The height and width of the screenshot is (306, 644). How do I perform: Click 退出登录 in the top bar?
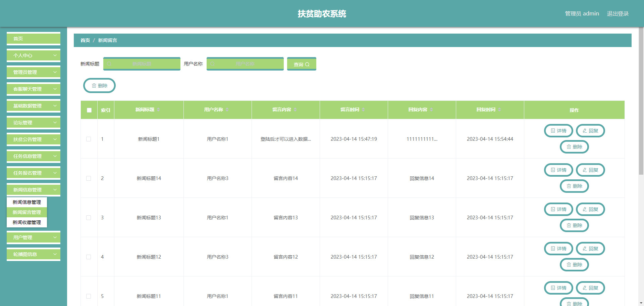618,14
